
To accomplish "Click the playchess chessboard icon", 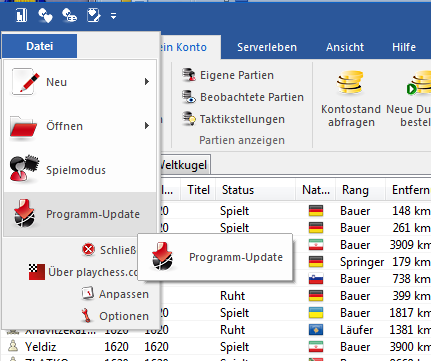I will (x=37, y=272).
